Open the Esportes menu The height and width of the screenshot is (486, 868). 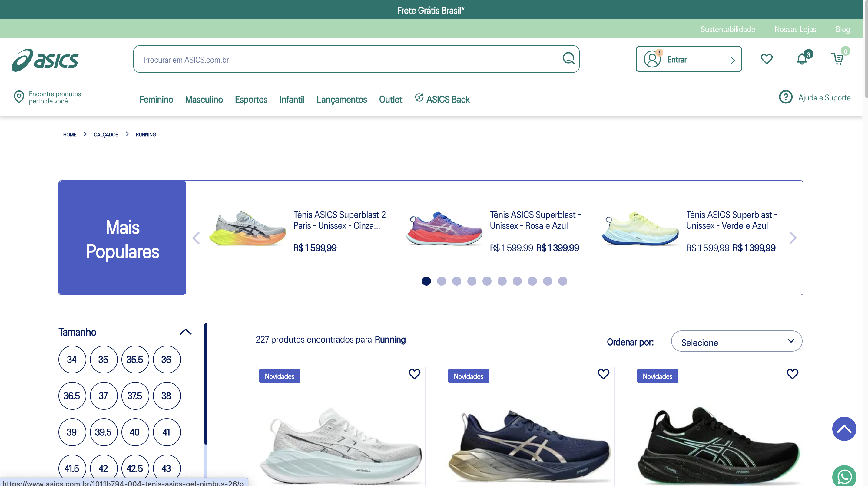coord(251,99)
